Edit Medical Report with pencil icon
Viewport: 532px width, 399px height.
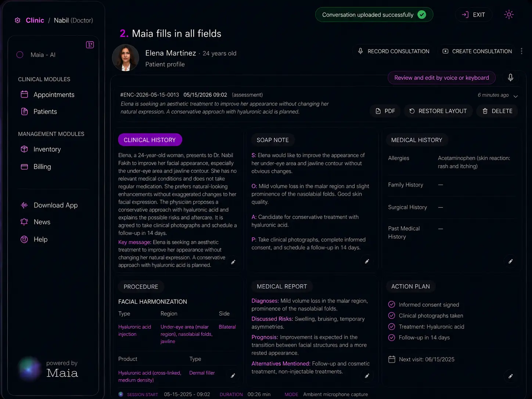tap(367, 375)
